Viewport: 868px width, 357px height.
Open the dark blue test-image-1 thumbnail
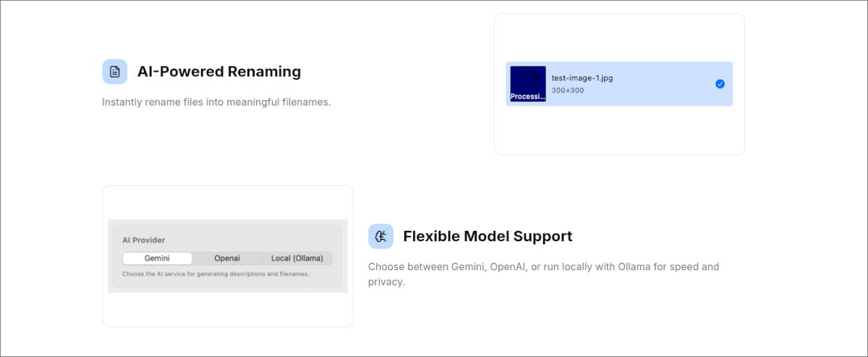point(528,79)
